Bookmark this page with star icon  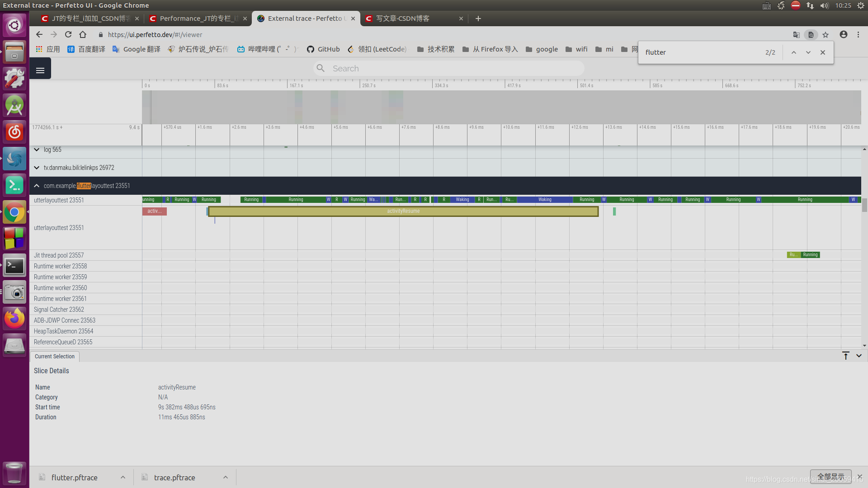pos(826,35)
